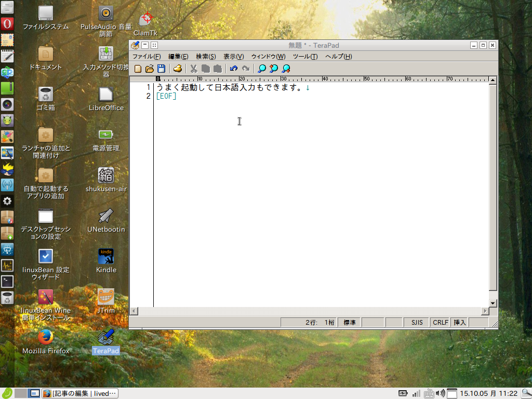Screen dimensions: 532x399
Task: Select the Mozilla Firefox desktop icon
Action: 46,342
